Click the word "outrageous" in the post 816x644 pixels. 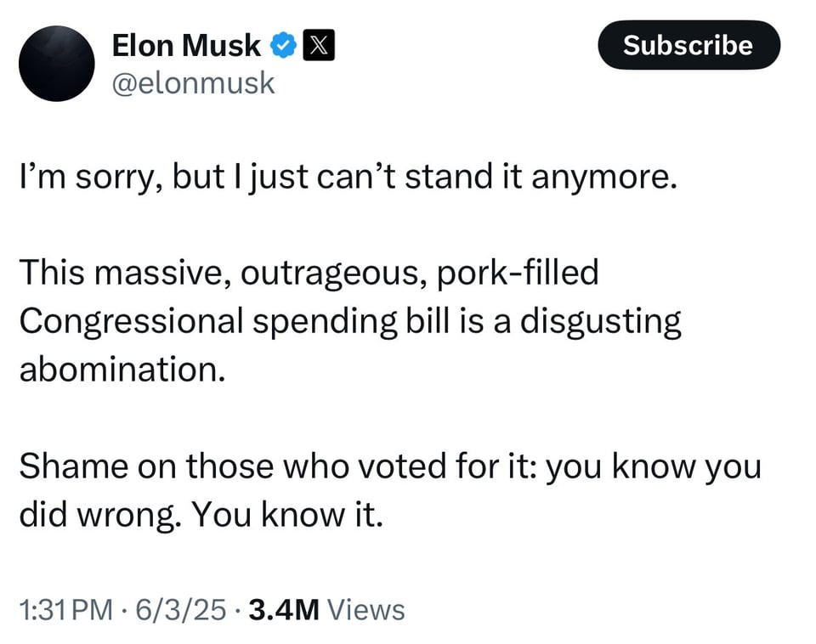pyautogui.click(x=326, y=273)
